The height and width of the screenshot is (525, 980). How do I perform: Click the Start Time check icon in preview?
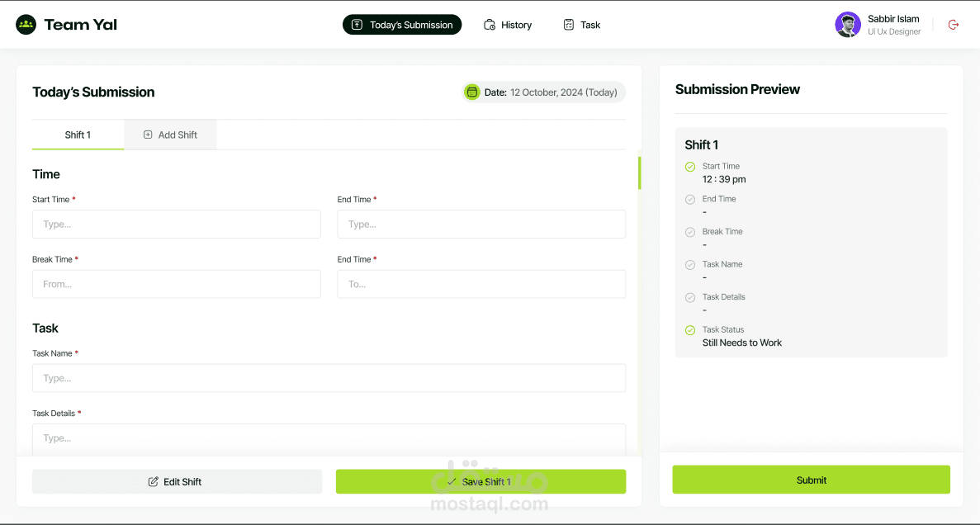coord(690,167)
